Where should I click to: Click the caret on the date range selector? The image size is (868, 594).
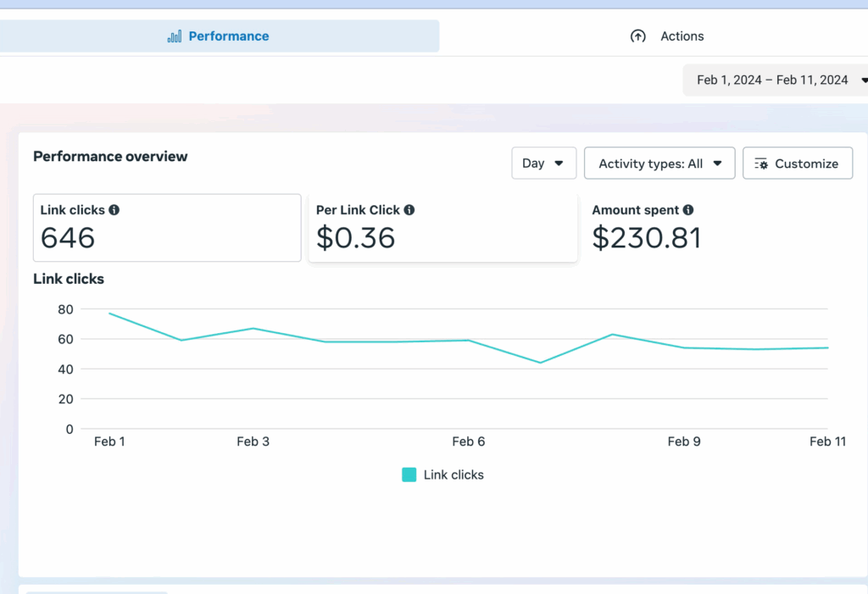(863, 80)
